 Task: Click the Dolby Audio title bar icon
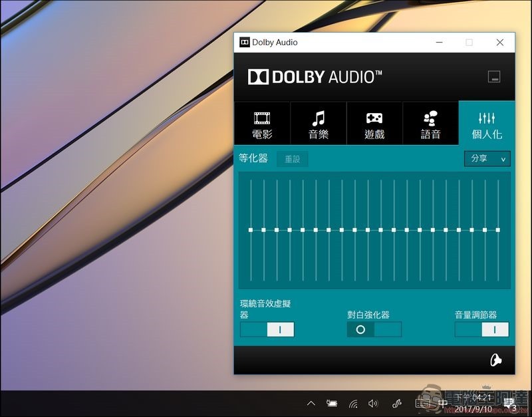coord(244,43)
